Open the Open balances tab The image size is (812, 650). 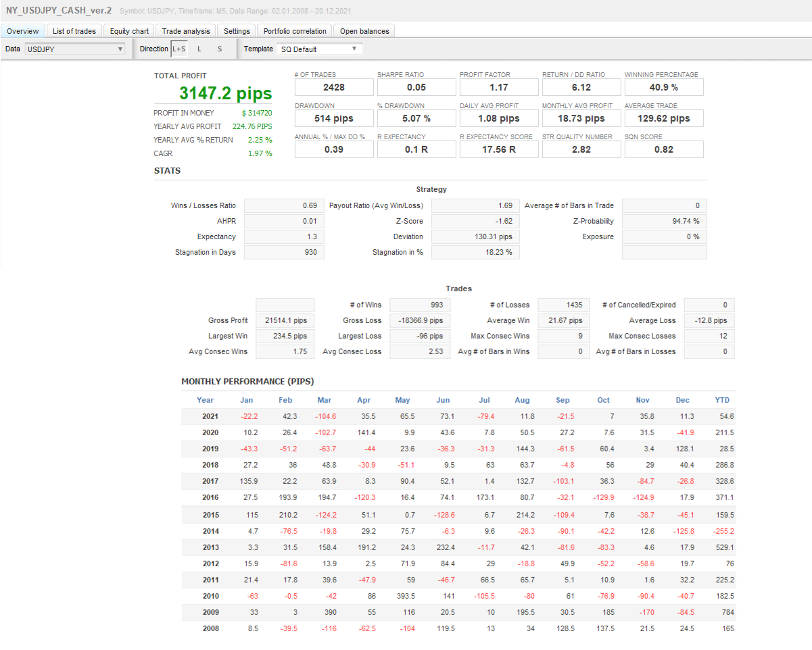[364, 31]
